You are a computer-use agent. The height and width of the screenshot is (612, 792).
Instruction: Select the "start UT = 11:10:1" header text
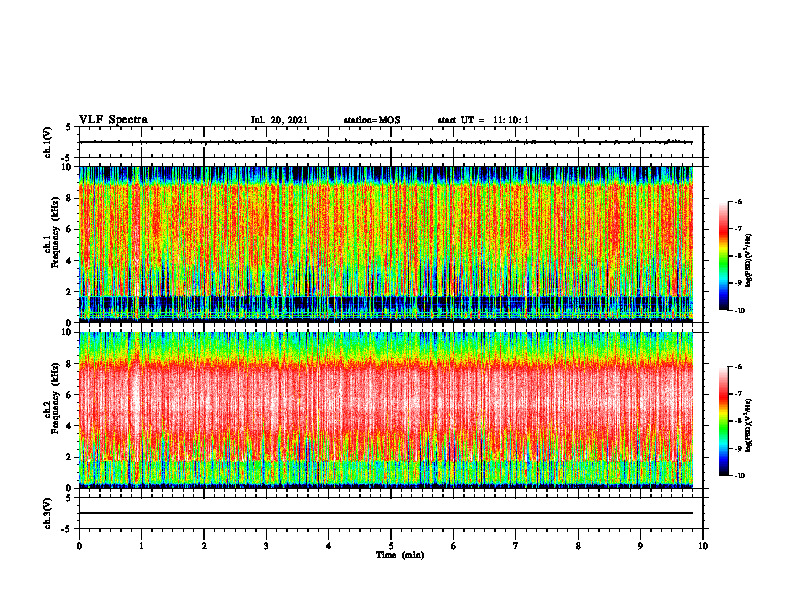point(483,120)
